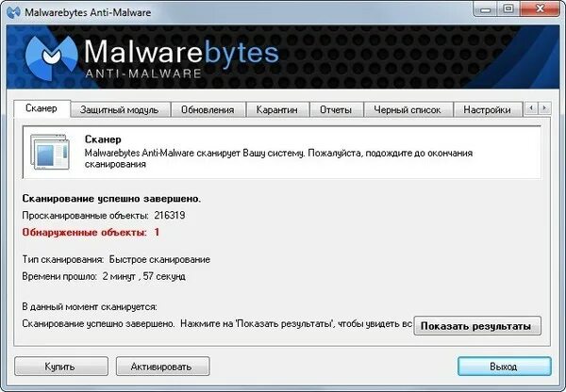The image size is (566, 392).
Task: Close the window with red X
Action: (540, 8)
